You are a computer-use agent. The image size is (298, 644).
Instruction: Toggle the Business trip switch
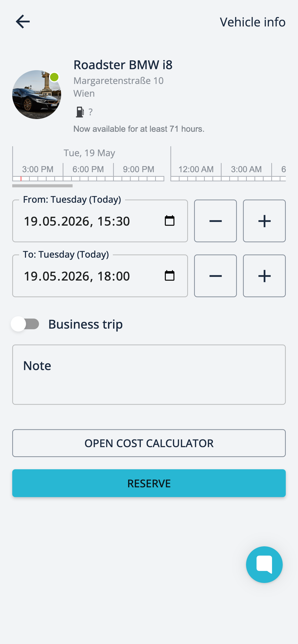25,324
